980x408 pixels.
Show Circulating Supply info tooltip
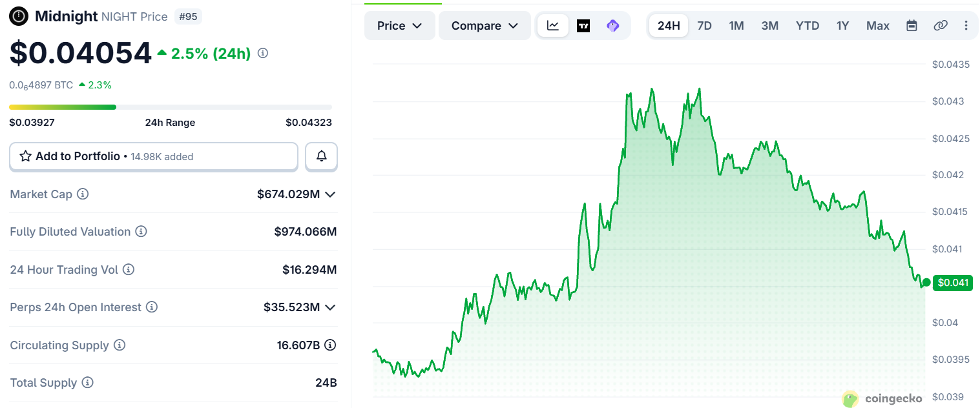click(x=120, y=345)
